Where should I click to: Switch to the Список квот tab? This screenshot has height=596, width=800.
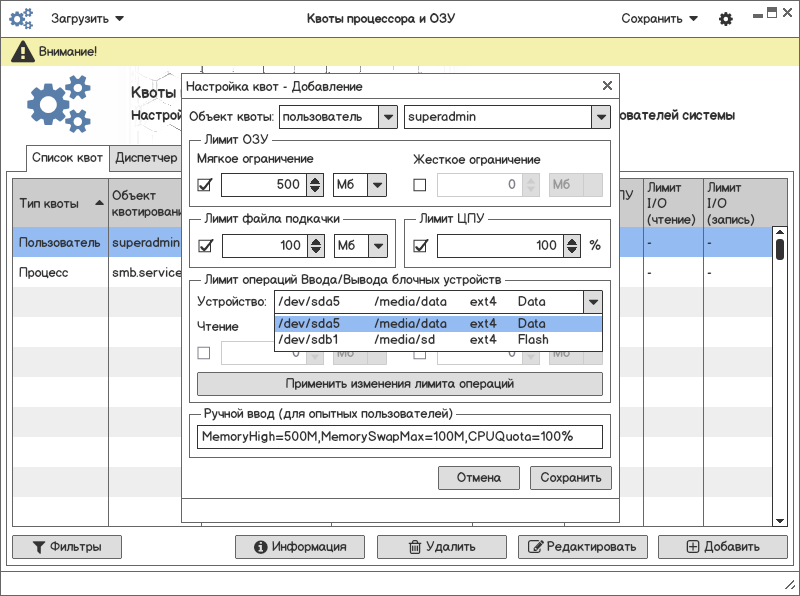67,158
